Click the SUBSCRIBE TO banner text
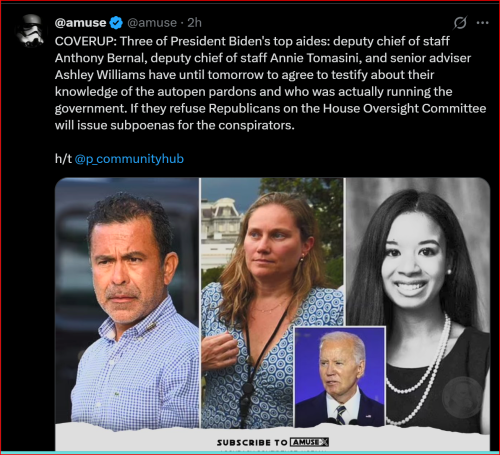The image size is (500, 455). click(x=252, y=443)
